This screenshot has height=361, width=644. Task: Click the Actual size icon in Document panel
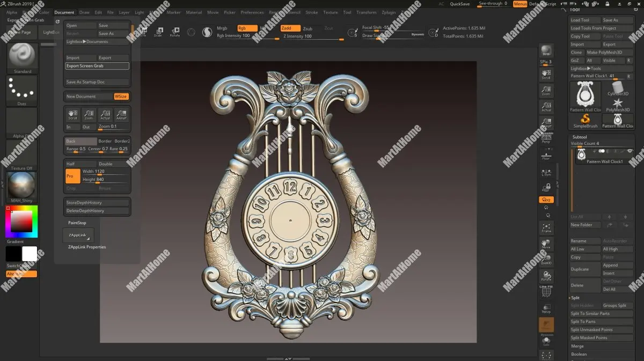coord(105,114)
